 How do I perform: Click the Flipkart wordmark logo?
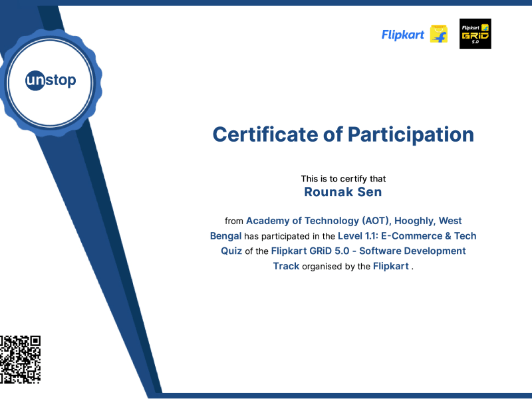(403, 35)
